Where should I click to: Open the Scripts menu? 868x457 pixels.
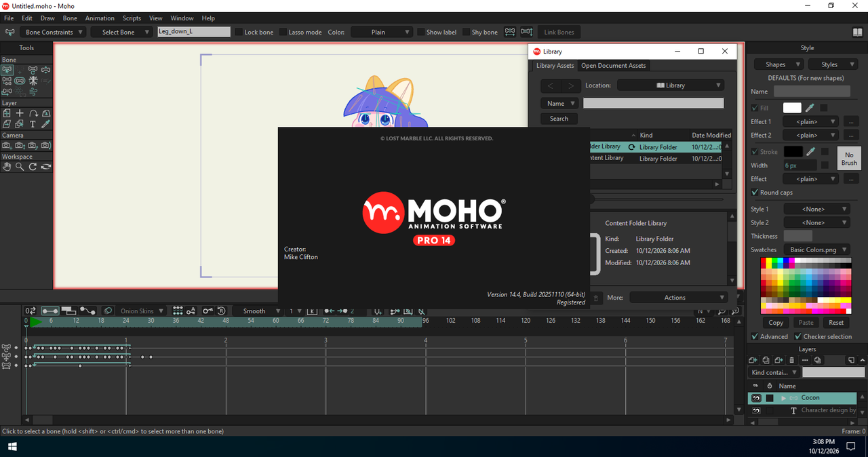point(132,18)
